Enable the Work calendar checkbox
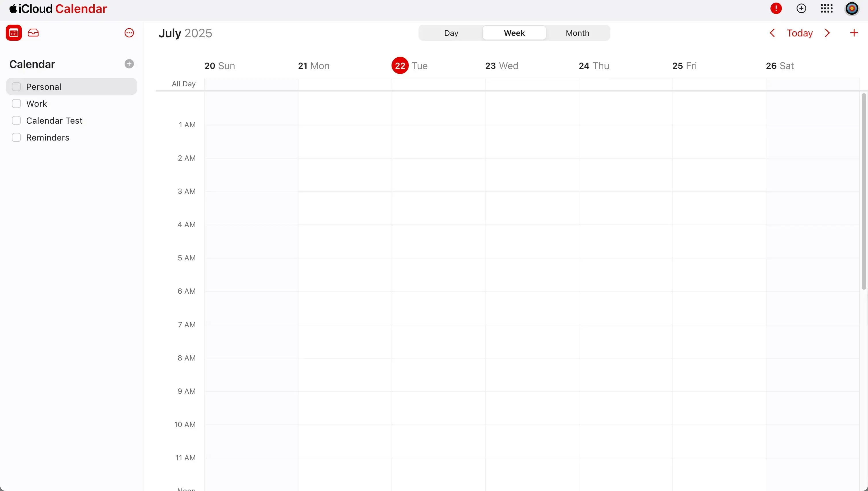 click(x=17, y=104)
